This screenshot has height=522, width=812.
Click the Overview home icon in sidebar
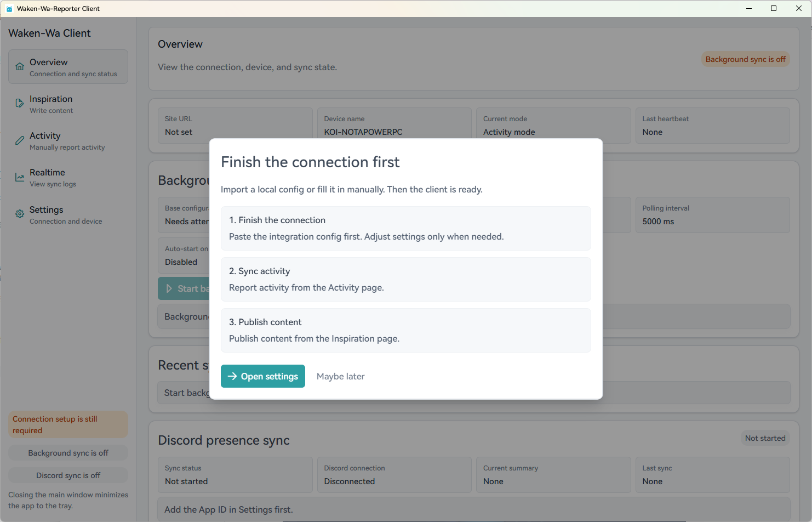[x=20, y=67]
